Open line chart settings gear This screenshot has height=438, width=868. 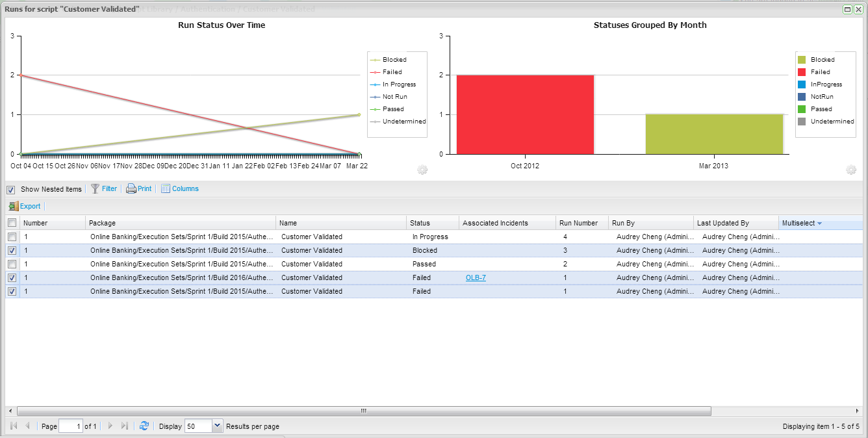click(422, 170)
